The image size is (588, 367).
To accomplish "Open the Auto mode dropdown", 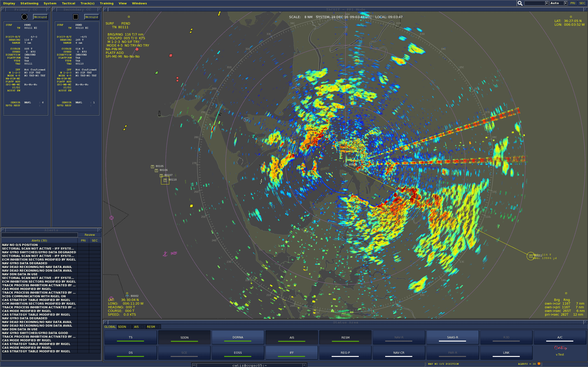I will point(565,3).
